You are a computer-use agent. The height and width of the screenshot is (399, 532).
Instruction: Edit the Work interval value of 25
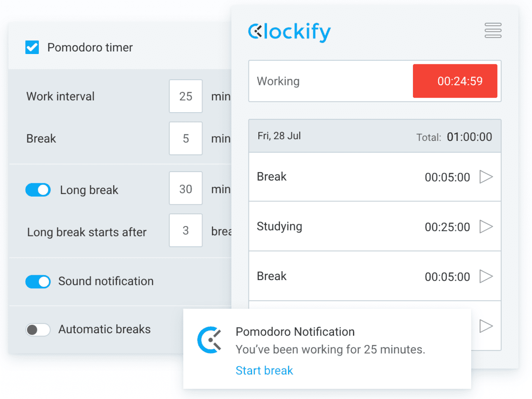[x=186, y=96]
